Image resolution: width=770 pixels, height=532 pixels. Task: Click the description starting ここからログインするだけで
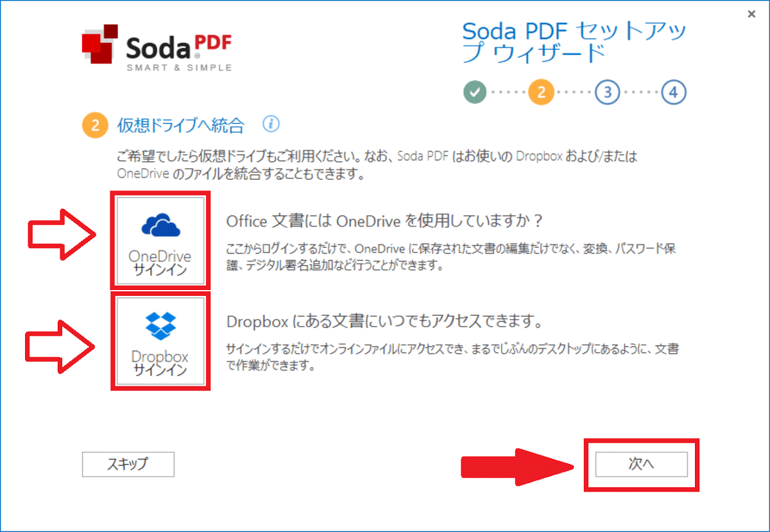pyautogui.click(x=452, y=257)
